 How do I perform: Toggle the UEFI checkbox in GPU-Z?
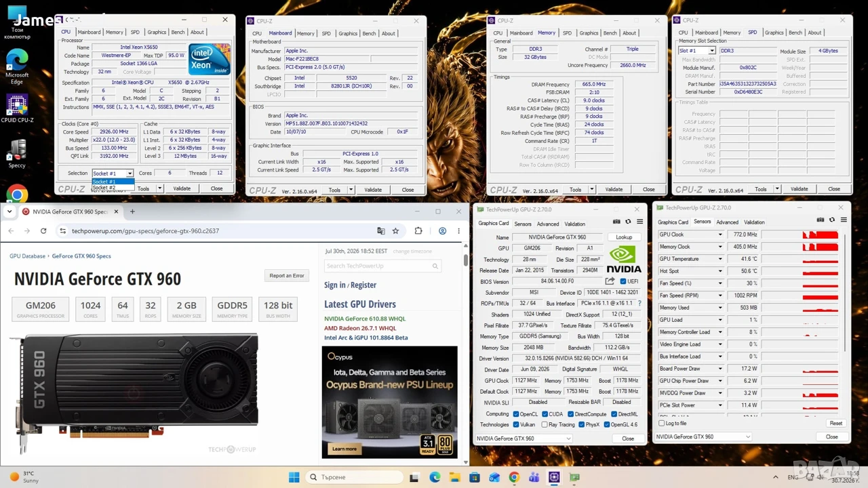tap(623, 281)
